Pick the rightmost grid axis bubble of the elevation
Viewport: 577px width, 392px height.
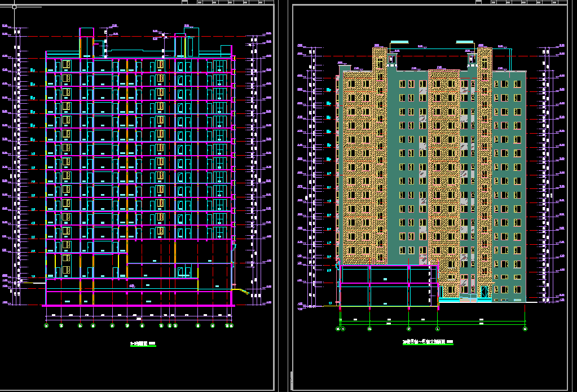[525, 328]
